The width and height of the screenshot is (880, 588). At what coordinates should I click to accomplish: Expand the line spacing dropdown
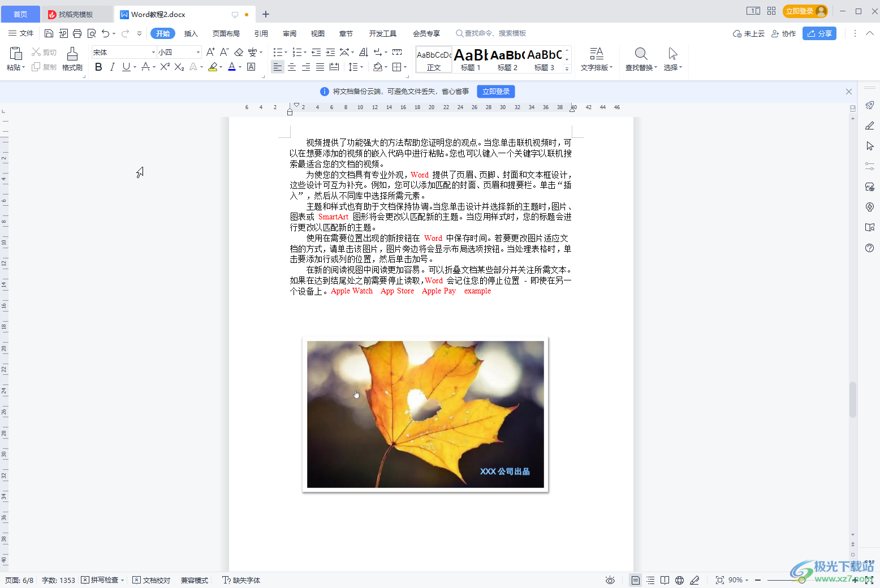[361, 67]
